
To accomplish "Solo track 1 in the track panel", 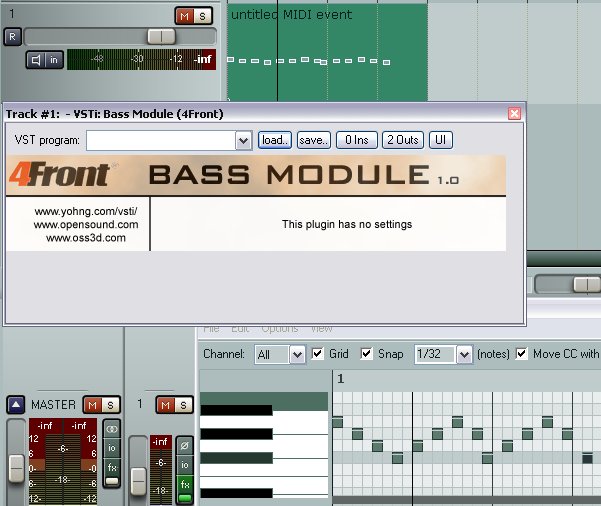I will pyautogui.click(x=202, y=16).
